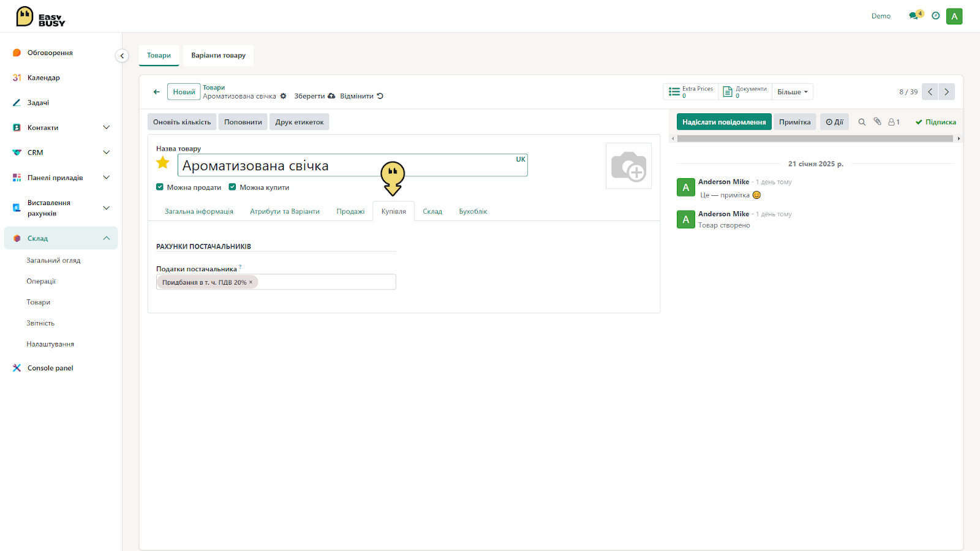Image resolution: width=980 pixels, height=551 pixels.
Task: Open the Дії activities dropdown
Action: 834,122
